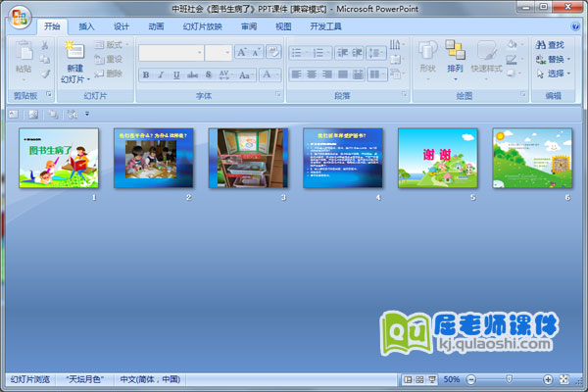Align text right
Screen dimensions: 588x392
tap(327, 74)
